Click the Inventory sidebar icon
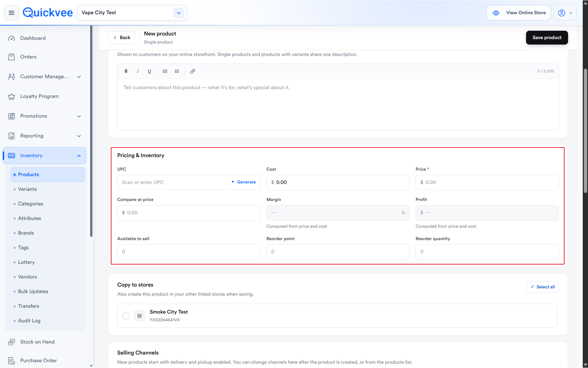 11,156
